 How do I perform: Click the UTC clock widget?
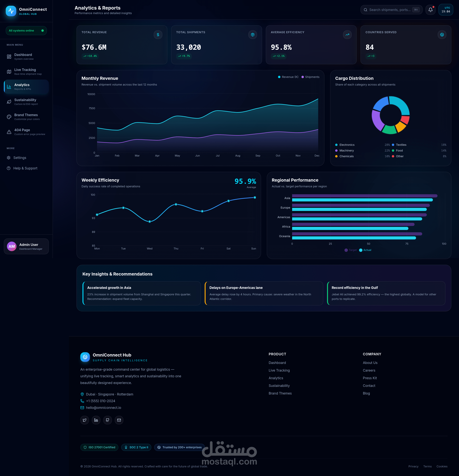(x=446, y=10)
